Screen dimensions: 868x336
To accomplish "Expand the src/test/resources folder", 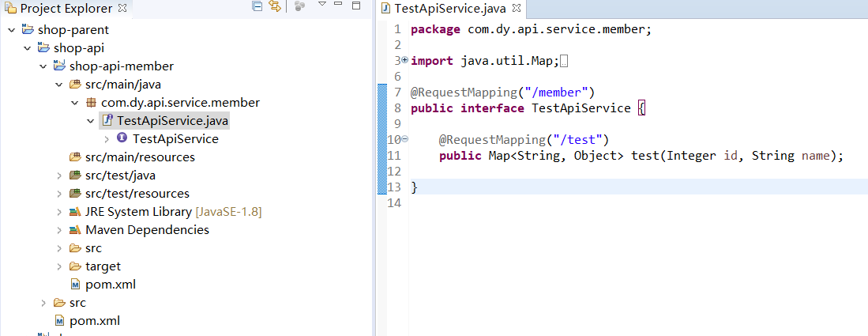I will point(59,194).
